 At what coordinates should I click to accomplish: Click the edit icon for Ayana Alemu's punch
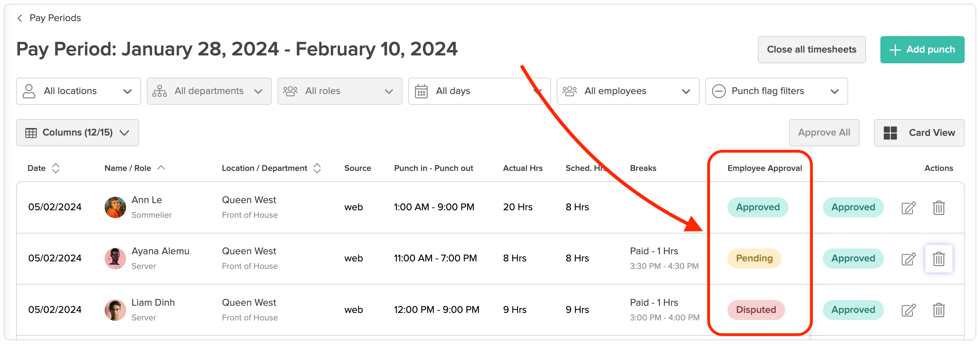908,259
